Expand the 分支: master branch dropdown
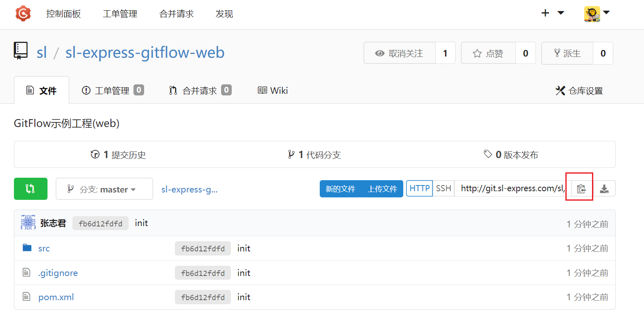This screenshot has height=328, width=644. [x=104, y=189]
